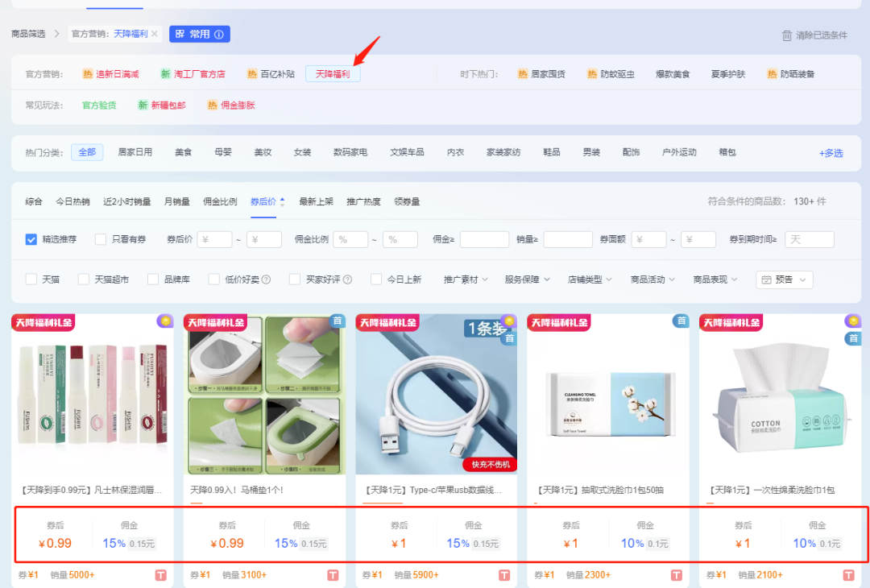Click the 首 badge on the toilet mat image
870x588 pixels.
tap(338, 321)
